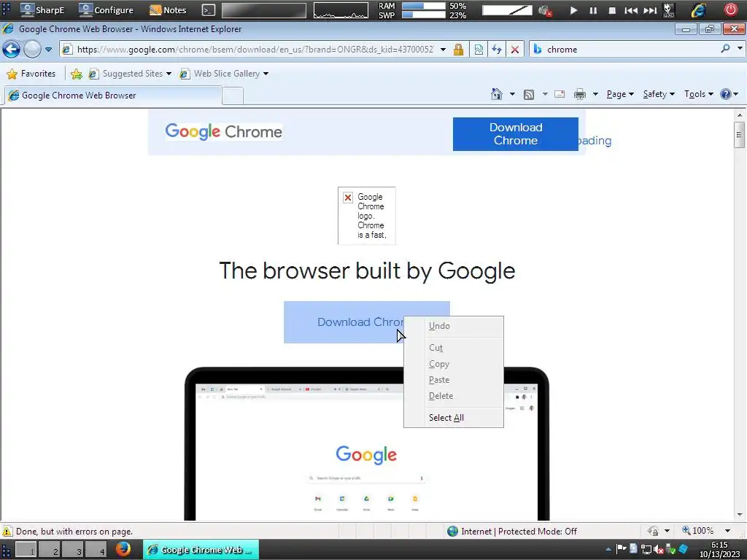The width and height of the screenshot is (747, 560).
Task: Open the Tools menu
Action: 699,94
